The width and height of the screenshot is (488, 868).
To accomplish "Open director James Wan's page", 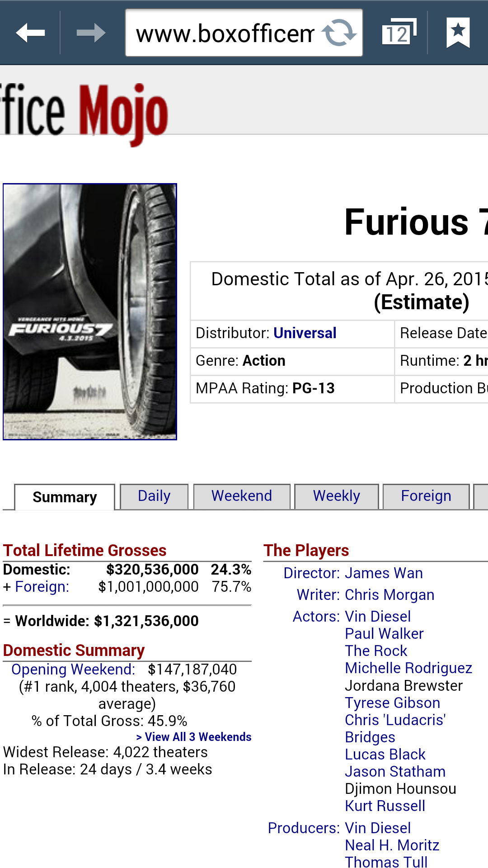I will [x=384, y=573].
